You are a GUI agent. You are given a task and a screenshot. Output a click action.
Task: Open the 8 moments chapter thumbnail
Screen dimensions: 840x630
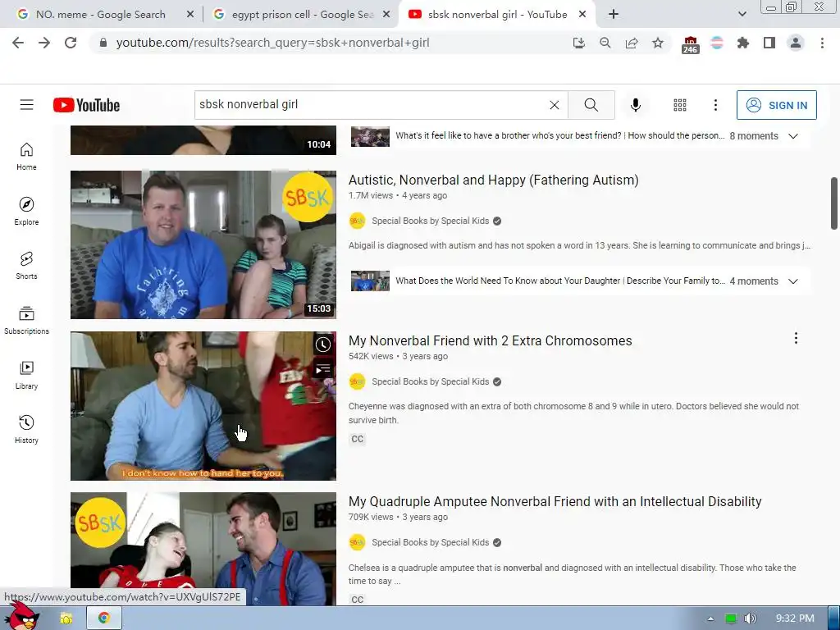click(x=370, y=136)
